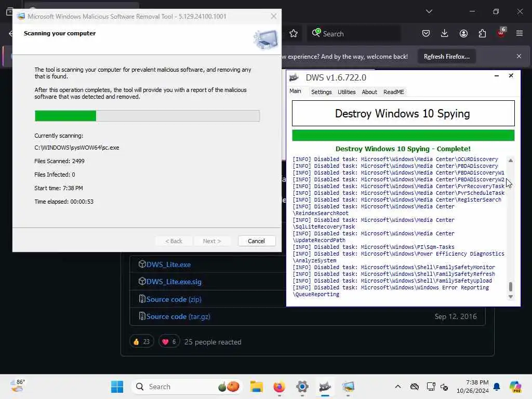The width and height of the screenshot is (532, 399).
Task: Open File Explorer from the taskbar
Action: 257,387
